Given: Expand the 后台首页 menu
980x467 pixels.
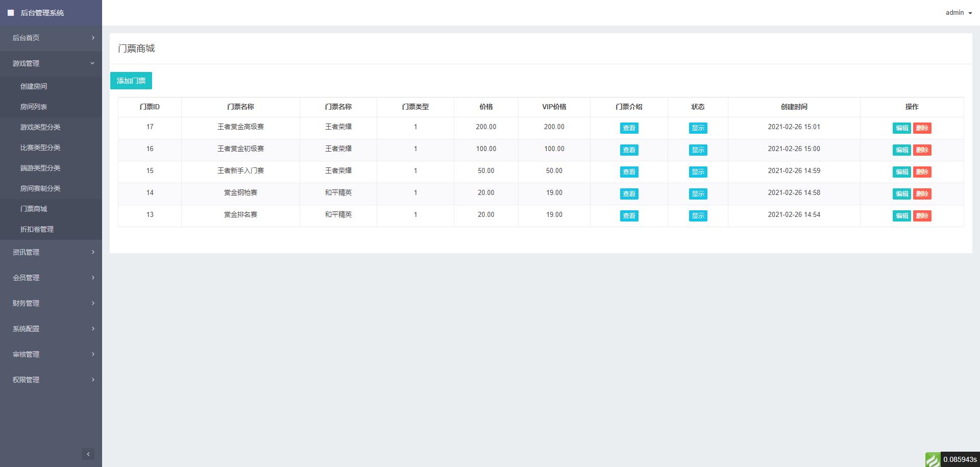Looking at the screenshot, I should 51,38.
